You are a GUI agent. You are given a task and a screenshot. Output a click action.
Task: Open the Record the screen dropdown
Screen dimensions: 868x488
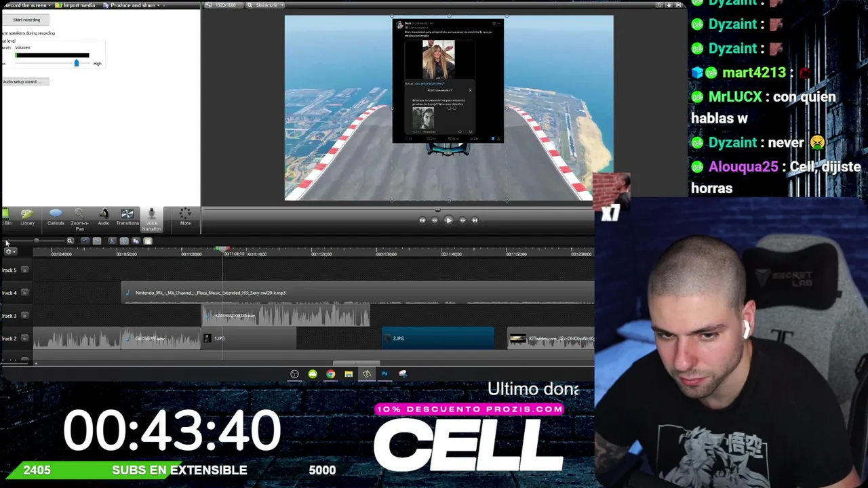pos(27,5)
